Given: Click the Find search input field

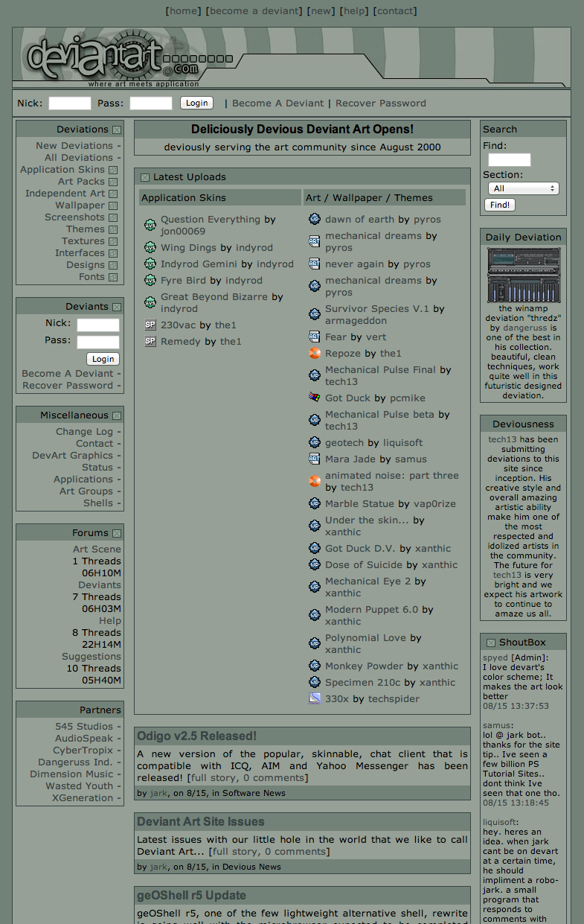Looking at the screenshot, I should point(510,159).
